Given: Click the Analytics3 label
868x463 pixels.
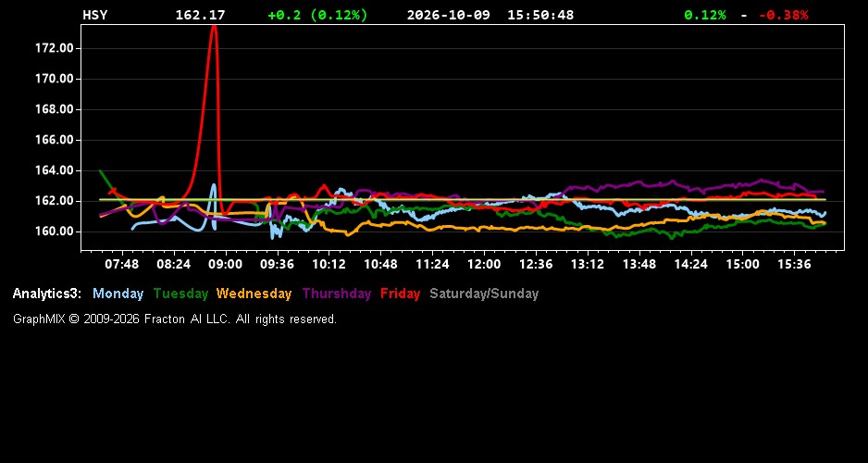Looking at the screenshot, I should pos(47,294).
